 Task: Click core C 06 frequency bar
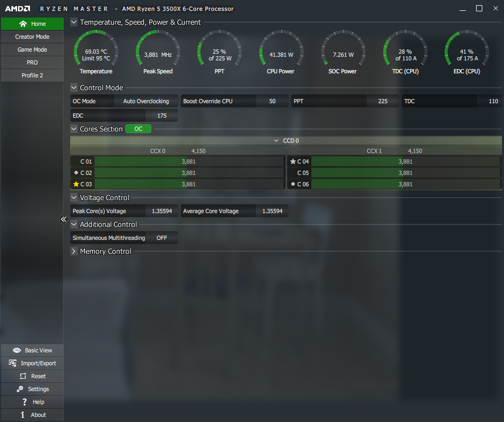click(x=406, y=184)
